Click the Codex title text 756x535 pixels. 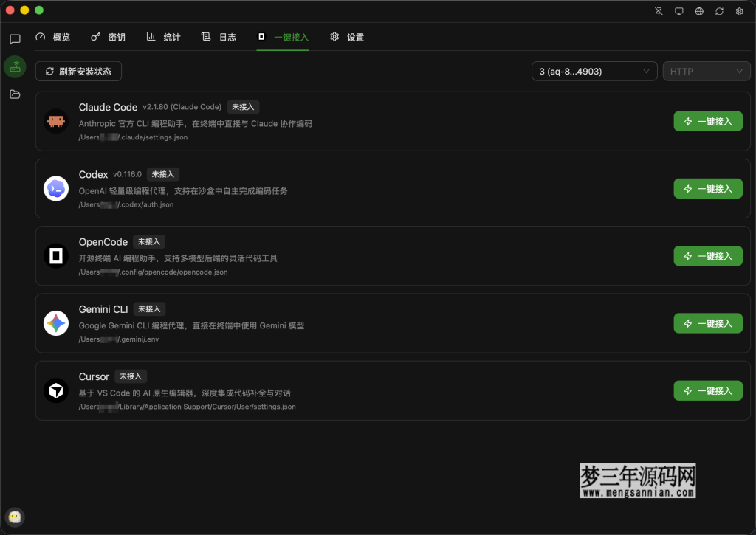coord(93,174)
